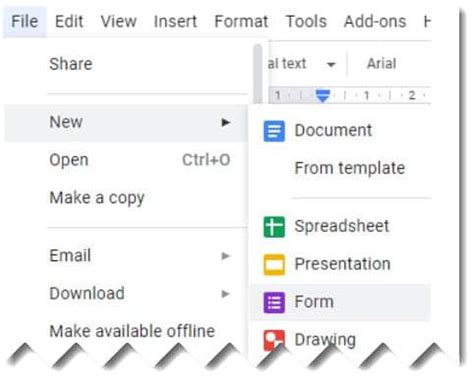Viewport: 474px width, 382px height.
Task: Open the paragraph style dropdown arrow
Action: pos(331,64)
